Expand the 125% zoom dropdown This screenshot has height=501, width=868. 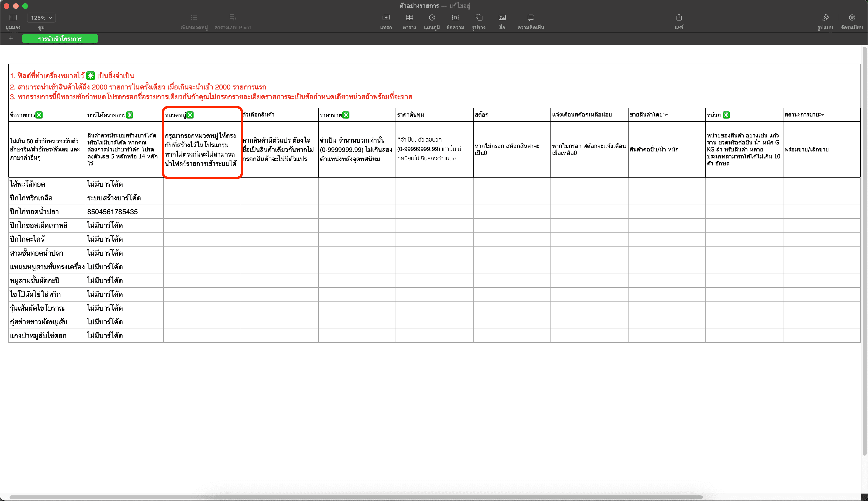tap(41, 17)
